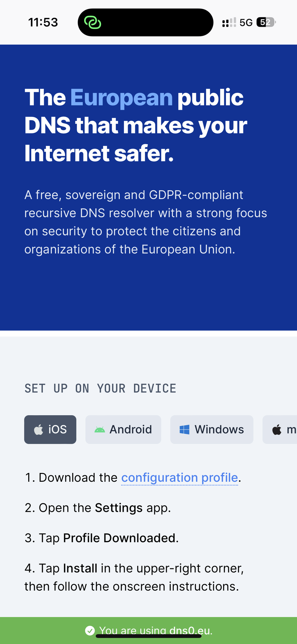Select the iOS setup tab label
Screen dimensions: 297x644
(x=58, y=430)
